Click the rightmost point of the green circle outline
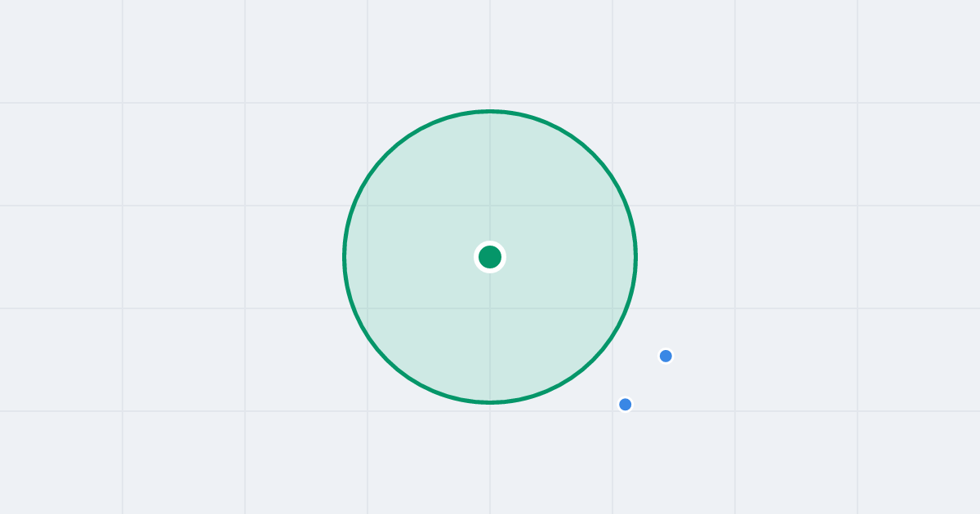Viewport: 980px width, 514px height. (635, 257)
